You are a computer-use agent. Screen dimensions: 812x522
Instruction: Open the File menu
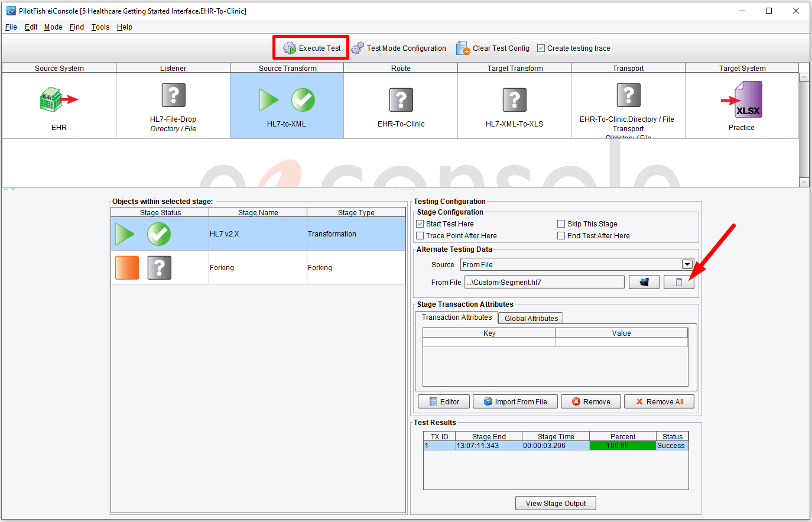click(x=11, y=27)
